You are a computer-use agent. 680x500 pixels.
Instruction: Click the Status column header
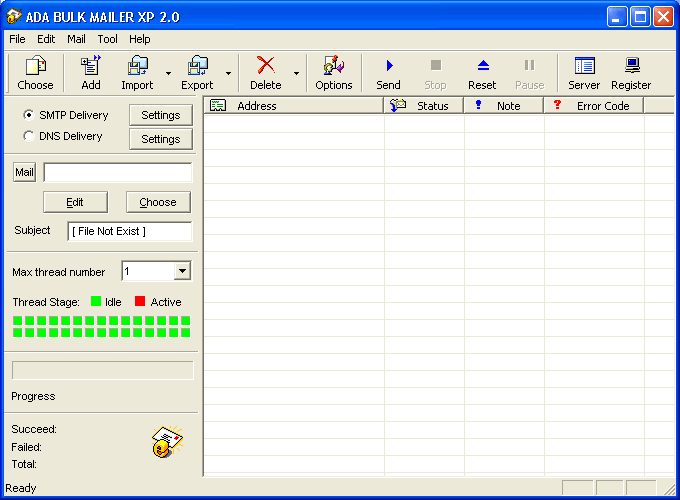tap(424, 106)
